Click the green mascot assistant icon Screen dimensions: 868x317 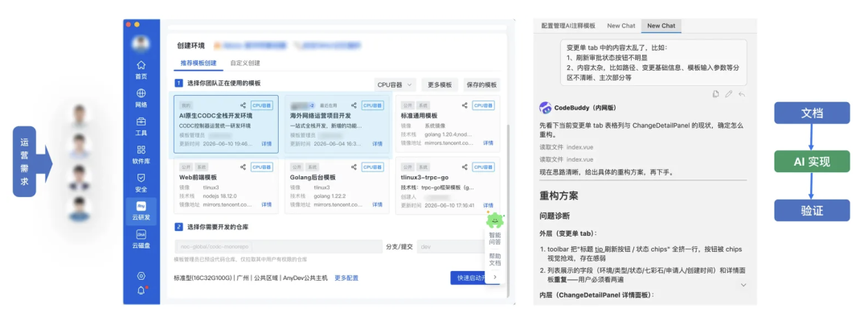tap(494, 220)
